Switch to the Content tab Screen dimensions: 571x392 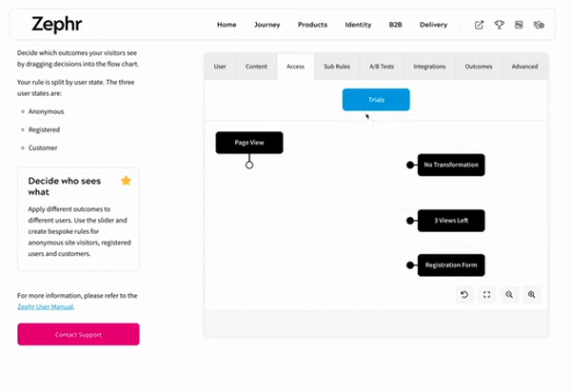[256, 67]
